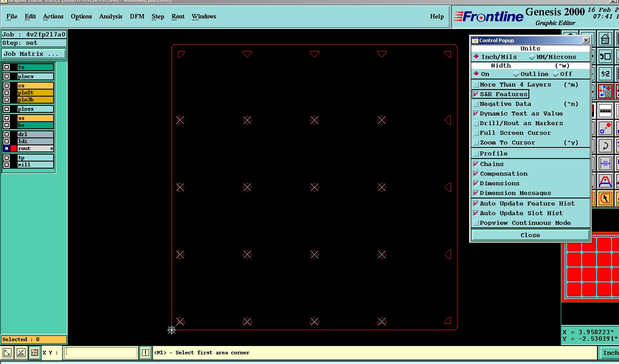Click the red and blue dots move icon

point(605,128)
